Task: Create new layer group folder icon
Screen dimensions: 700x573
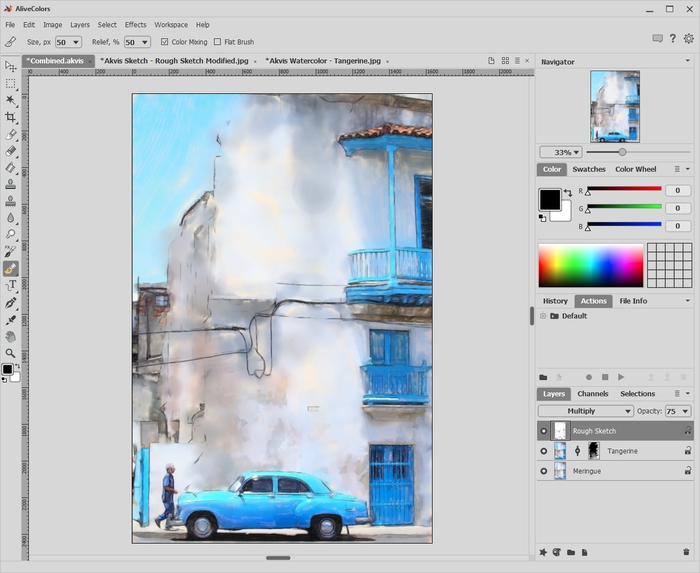Action: 571,552
